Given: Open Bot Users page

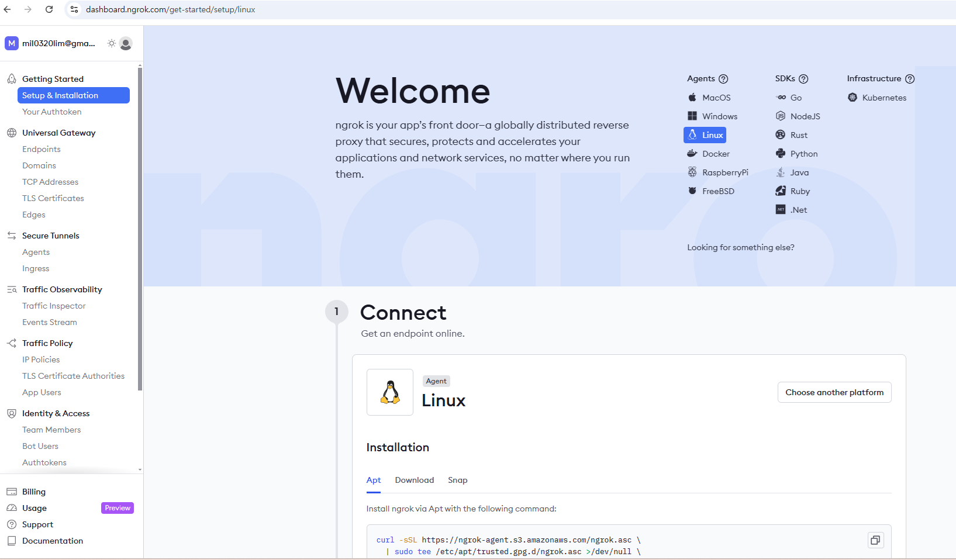Looking at the screenshot, I should pos(40,446).
